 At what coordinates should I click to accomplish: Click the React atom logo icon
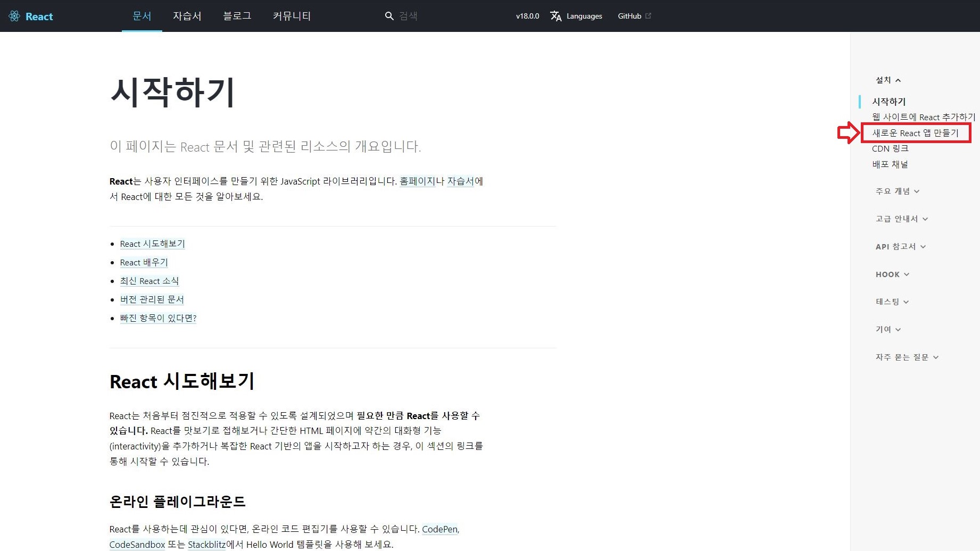tap(14, 16)
